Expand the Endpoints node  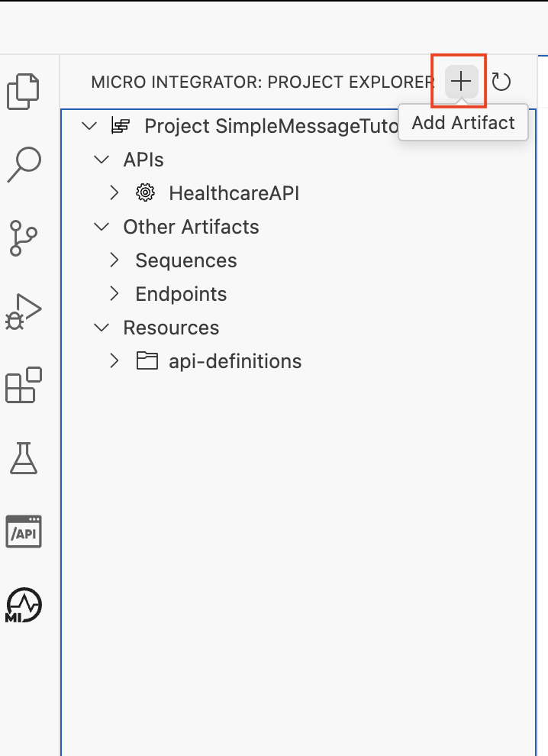tap(113, 293)
